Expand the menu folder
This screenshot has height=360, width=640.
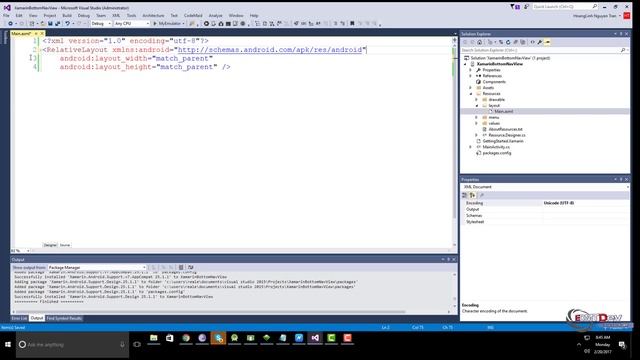[x=477, y=118]
